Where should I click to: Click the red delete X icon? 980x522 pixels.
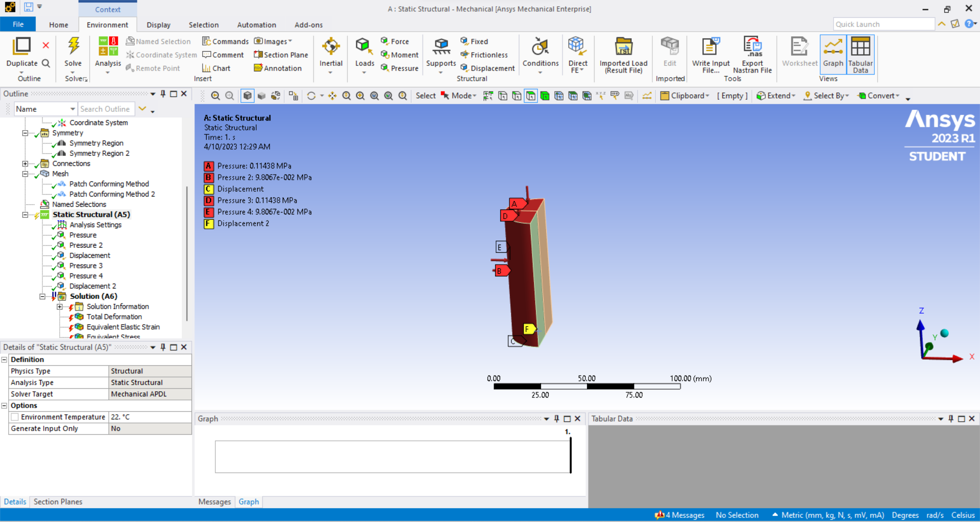coord(45,45)
